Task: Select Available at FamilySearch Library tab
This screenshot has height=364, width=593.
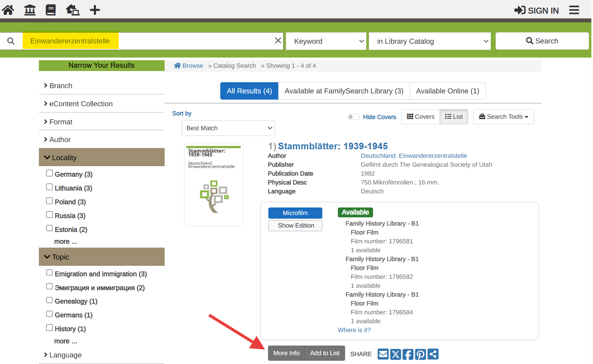Action: tap(344, 91)
